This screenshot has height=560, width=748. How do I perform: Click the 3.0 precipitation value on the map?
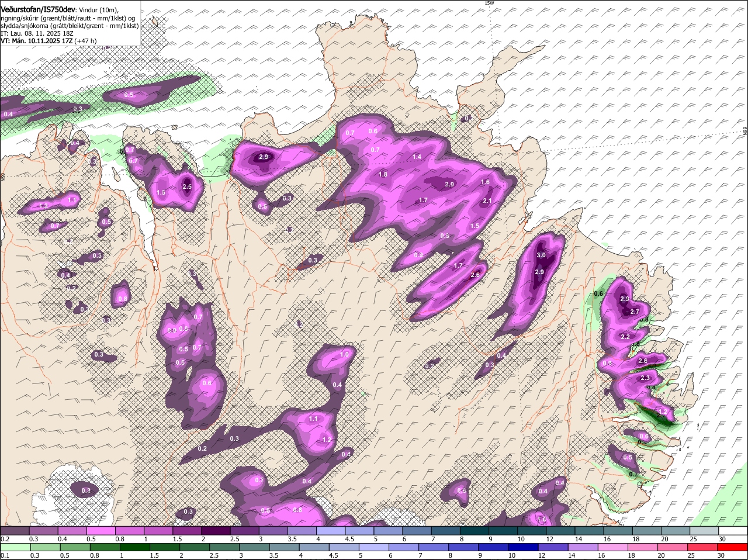(541, 255)
